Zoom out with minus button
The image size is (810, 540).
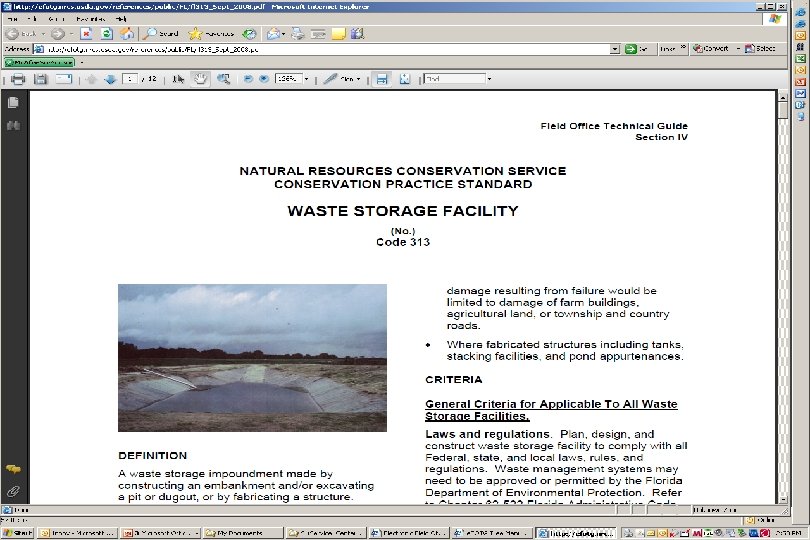(248, 79)
